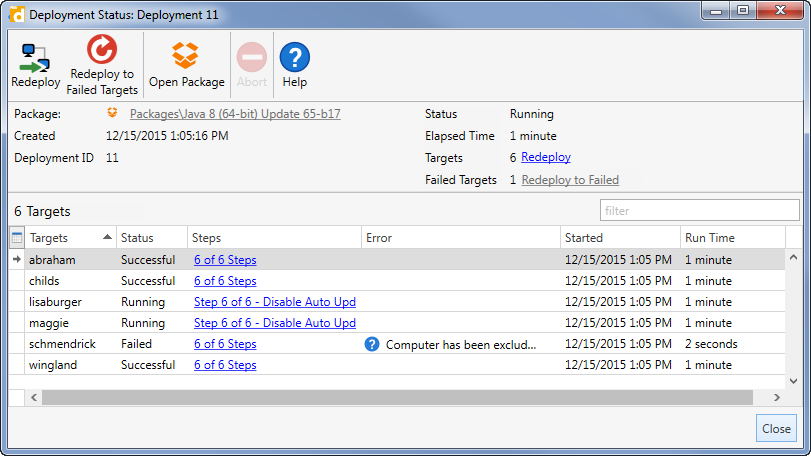
Task: Click the Redeploy link next to Targets count
Action: click(545, 158)
